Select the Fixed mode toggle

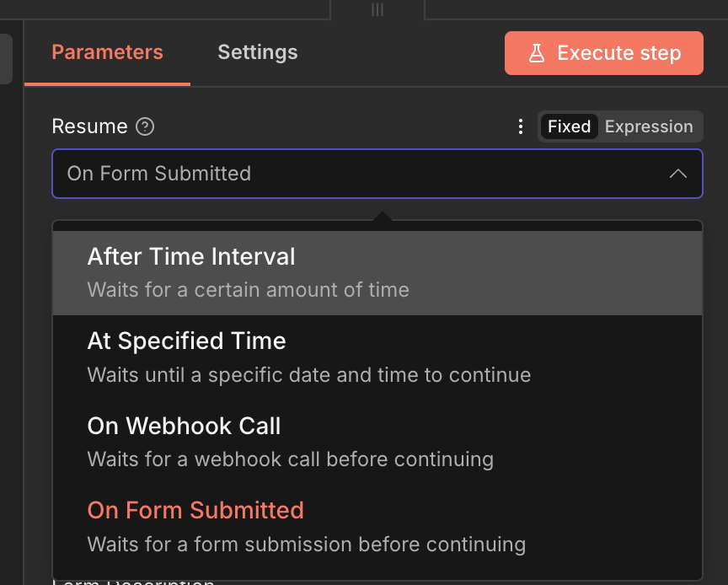[x=569, y=126]
